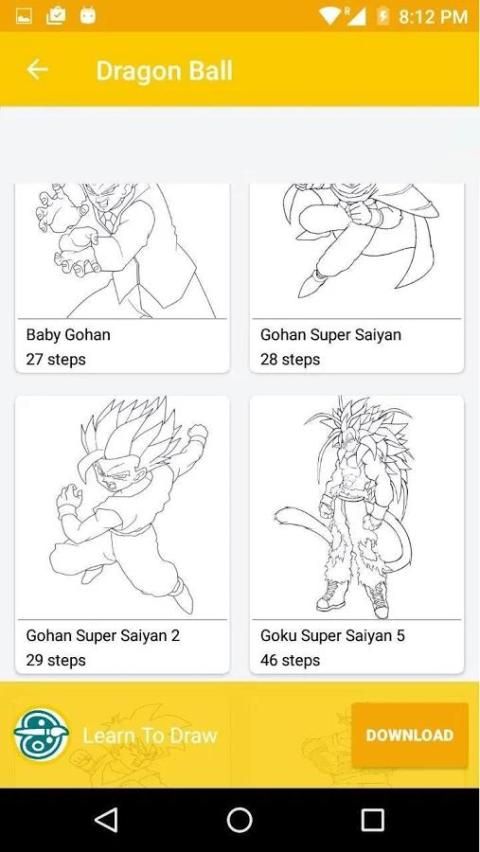Tap the briefcase notification icon in the status bar
The image size is (480, 852).
point(56,16)
